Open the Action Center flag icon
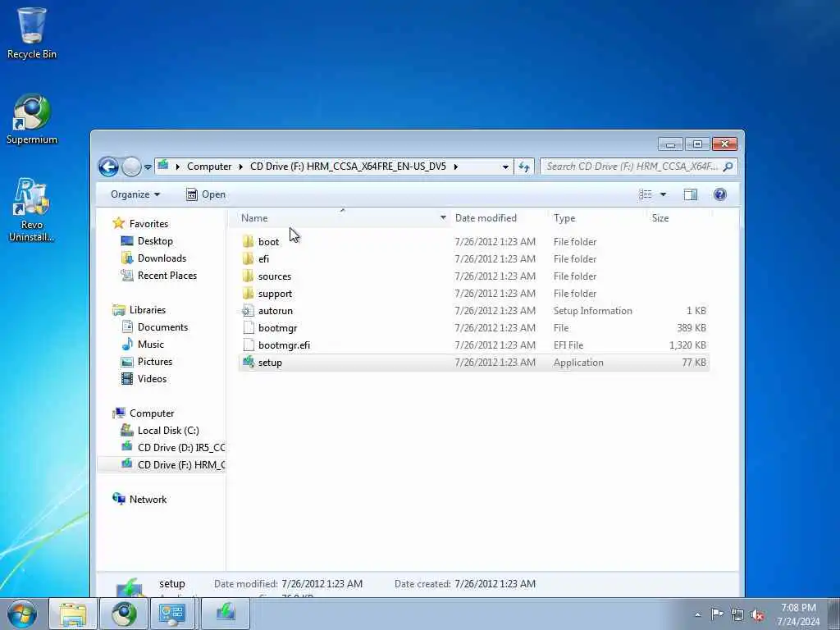 [717, 614]
